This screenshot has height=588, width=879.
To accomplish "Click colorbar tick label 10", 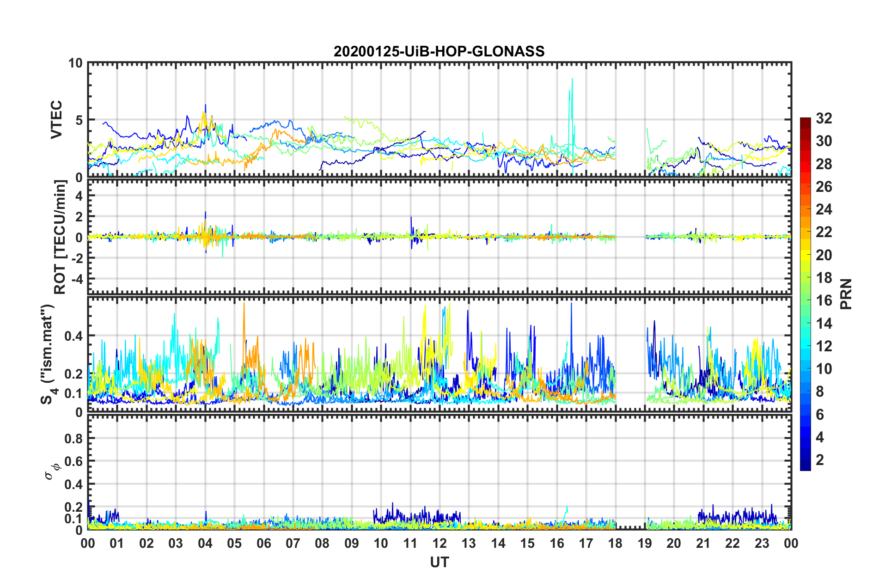I will click(824, 369).
